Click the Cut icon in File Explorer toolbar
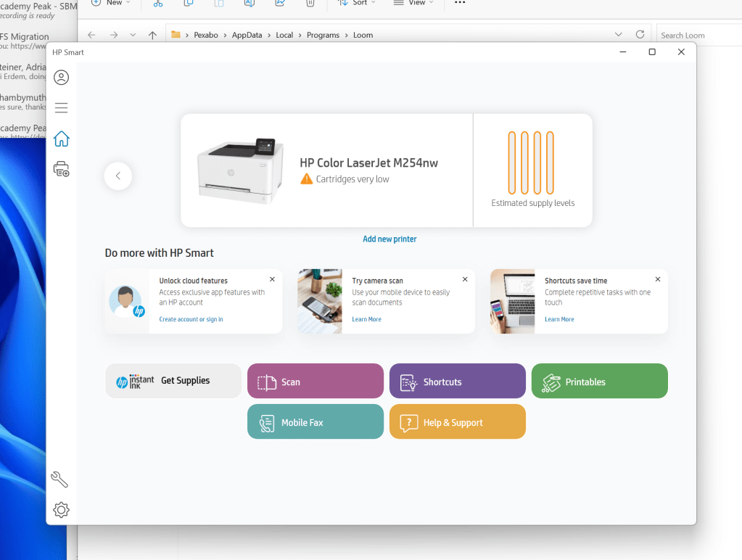742x560 pixels. point(158,3)
